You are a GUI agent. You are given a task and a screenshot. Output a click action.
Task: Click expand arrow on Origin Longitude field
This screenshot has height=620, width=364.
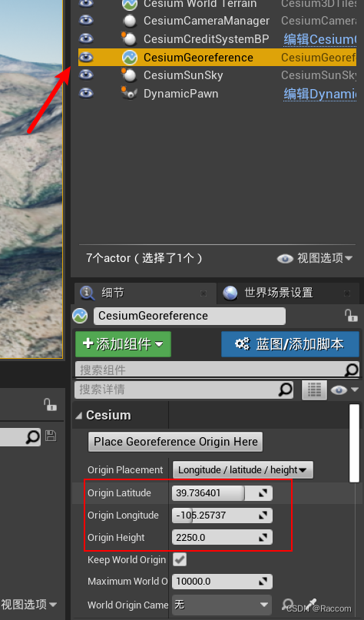point(263,516)
